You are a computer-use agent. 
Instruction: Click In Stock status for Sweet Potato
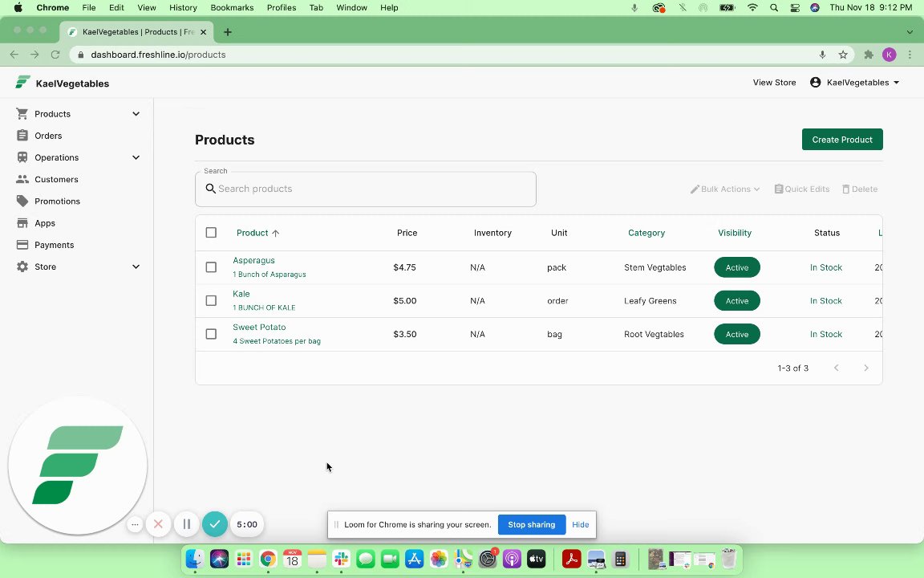coord(825,334)
